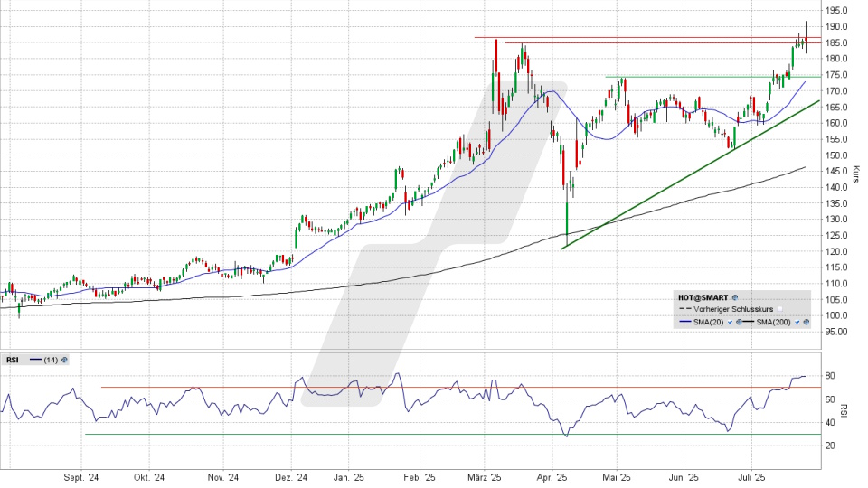
Task: Click the März '25 axis label
Action: point(485,478)
